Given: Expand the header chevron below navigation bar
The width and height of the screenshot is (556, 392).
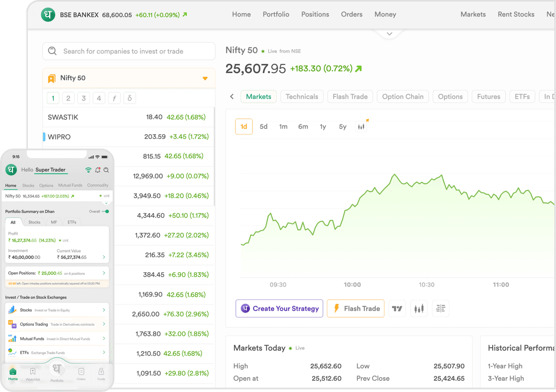Looking at the screenshot, I should click(x=389, y=34).
